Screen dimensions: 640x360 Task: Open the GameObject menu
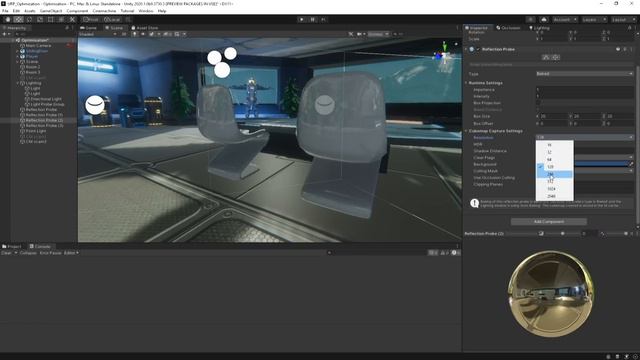coord(51,11)
